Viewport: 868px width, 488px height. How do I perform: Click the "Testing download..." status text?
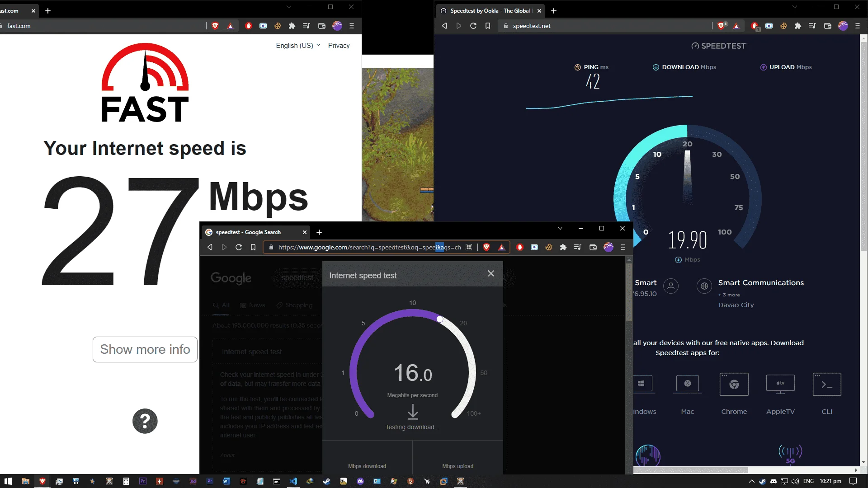(x=412, y=427)
